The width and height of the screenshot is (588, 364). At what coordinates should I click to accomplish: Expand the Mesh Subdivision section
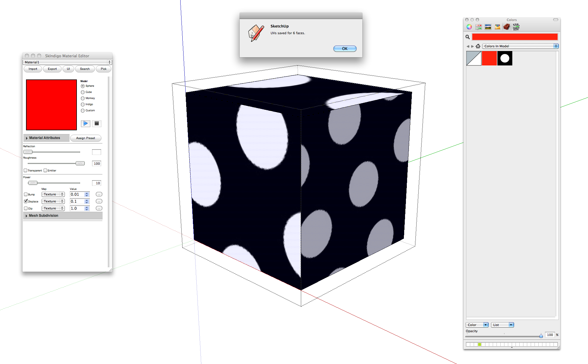pyautogui.click(x=43, y=216)
